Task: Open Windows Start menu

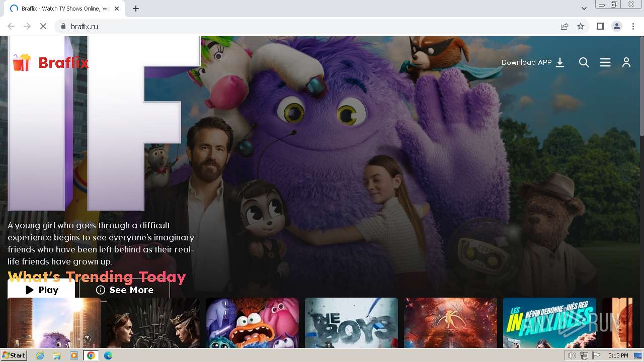Action: [x=14, y=355]
